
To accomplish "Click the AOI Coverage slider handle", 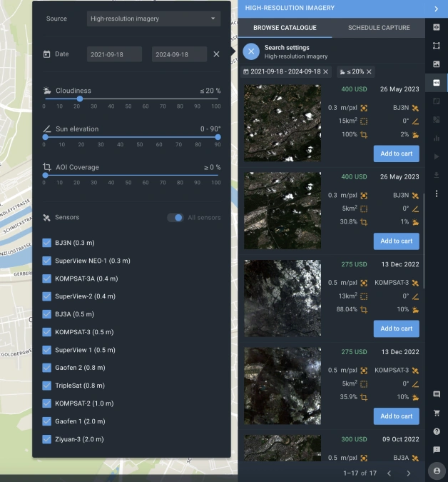I will pyautogui.click(x=46, y=175).
